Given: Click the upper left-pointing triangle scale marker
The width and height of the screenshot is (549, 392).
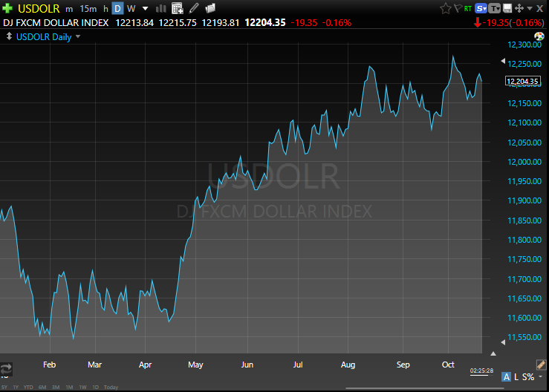Looking at the screenshot, I should pos(503,61).
